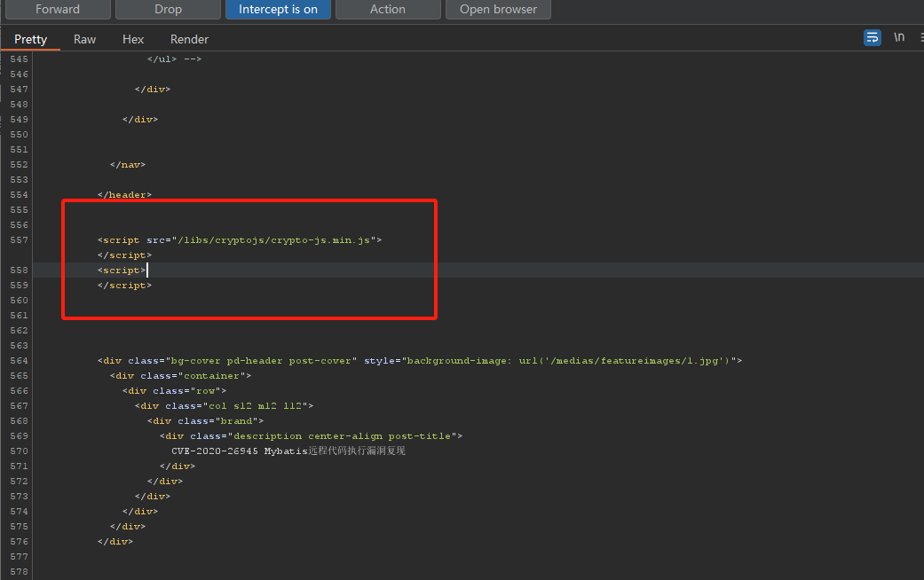Image resolution: width=924 pixels, height=580 pixels.
Task: Click the Forward button
Action: tap(58, 10)
